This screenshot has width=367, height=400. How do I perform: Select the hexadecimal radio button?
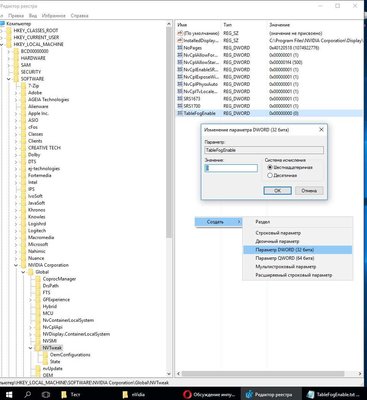[270, 167]
